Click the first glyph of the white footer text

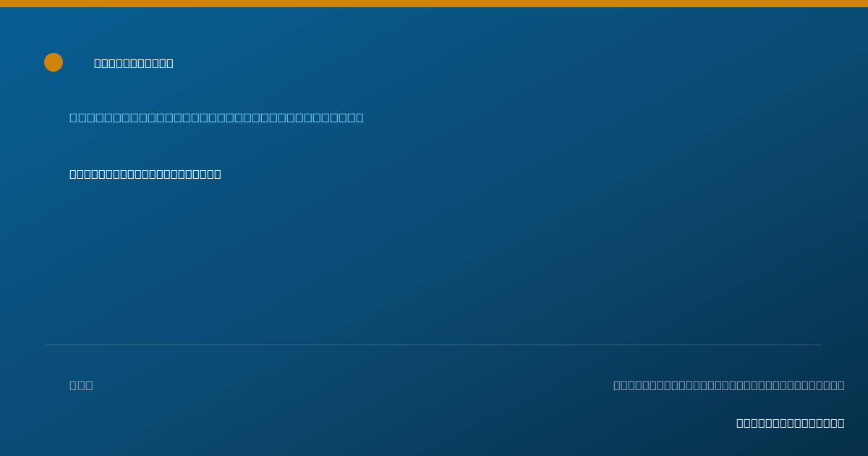[740, 423]
